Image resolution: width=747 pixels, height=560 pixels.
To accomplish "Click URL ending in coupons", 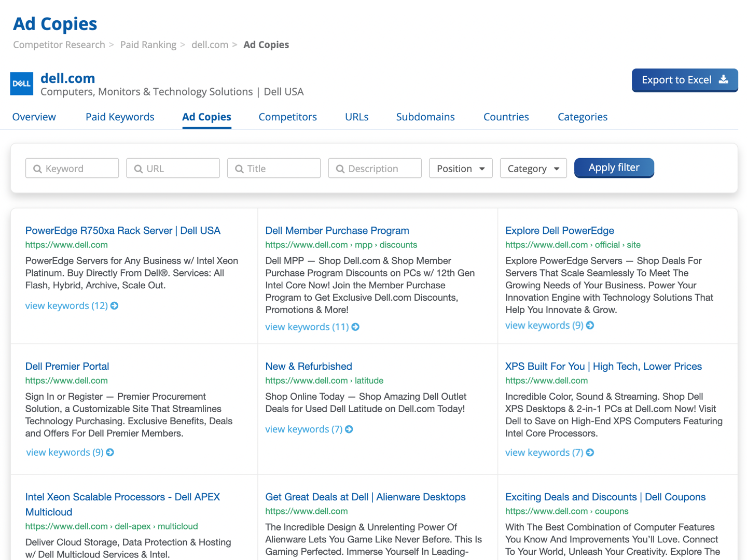I will click(567, 511).
